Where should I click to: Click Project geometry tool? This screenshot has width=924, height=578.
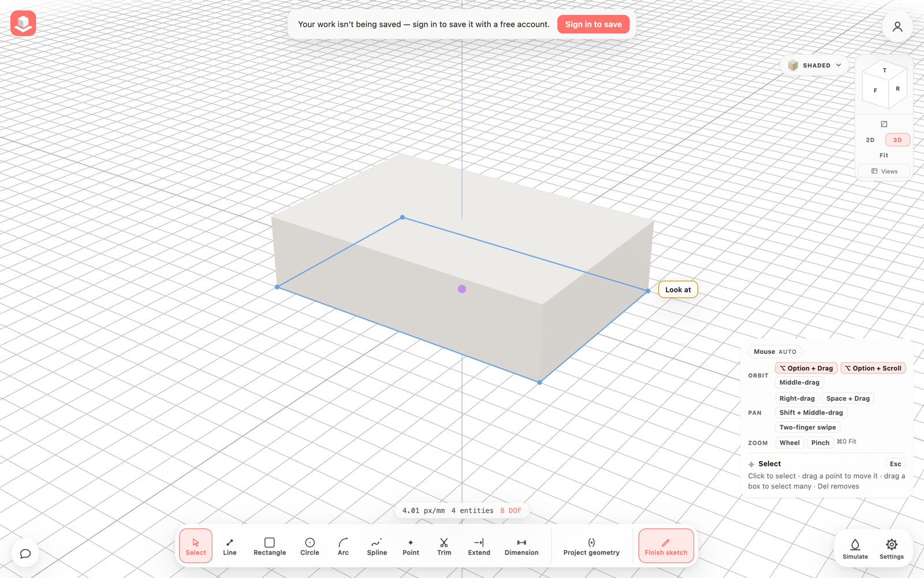pos(591,546)
